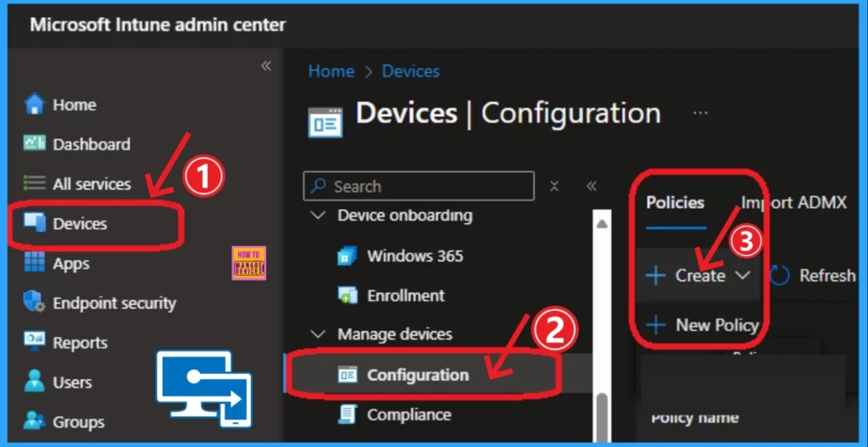Focus the Search input field
The height and width of the screenshot is (447, 868).
coord(419,186)
